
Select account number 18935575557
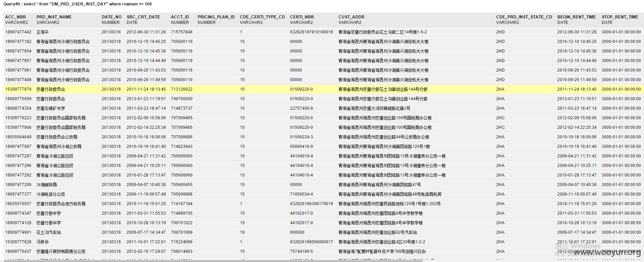18,204
